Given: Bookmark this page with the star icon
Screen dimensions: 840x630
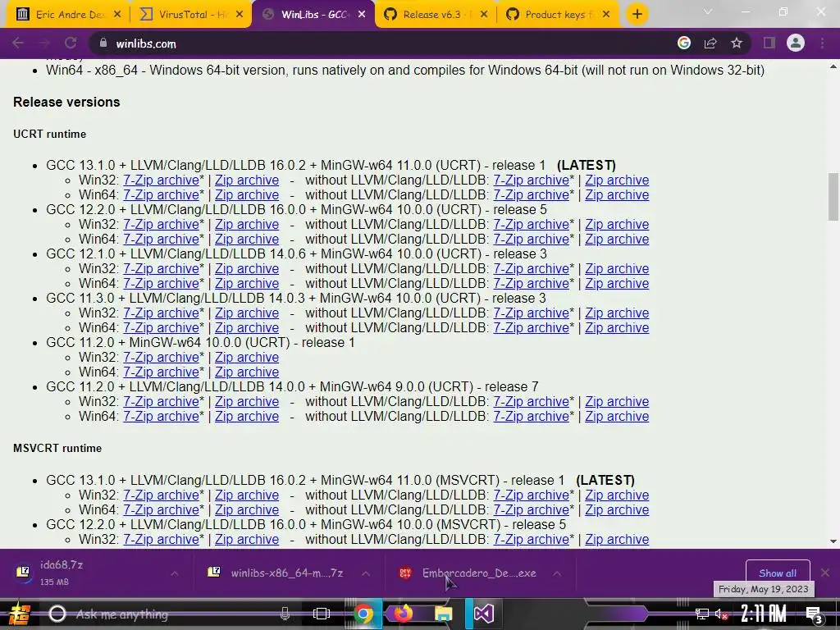Looking at the screenshot, I should tap(737, 43).
